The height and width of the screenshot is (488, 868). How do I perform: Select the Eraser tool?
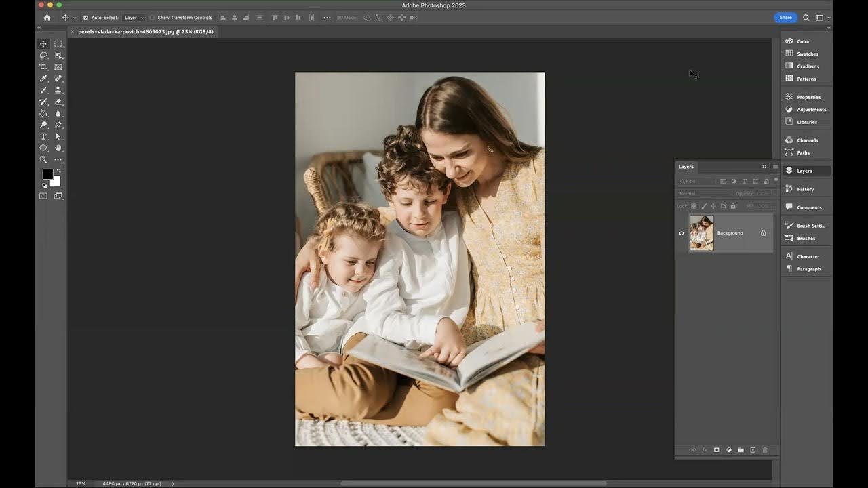pyautogui.click(x=58, y=102)
